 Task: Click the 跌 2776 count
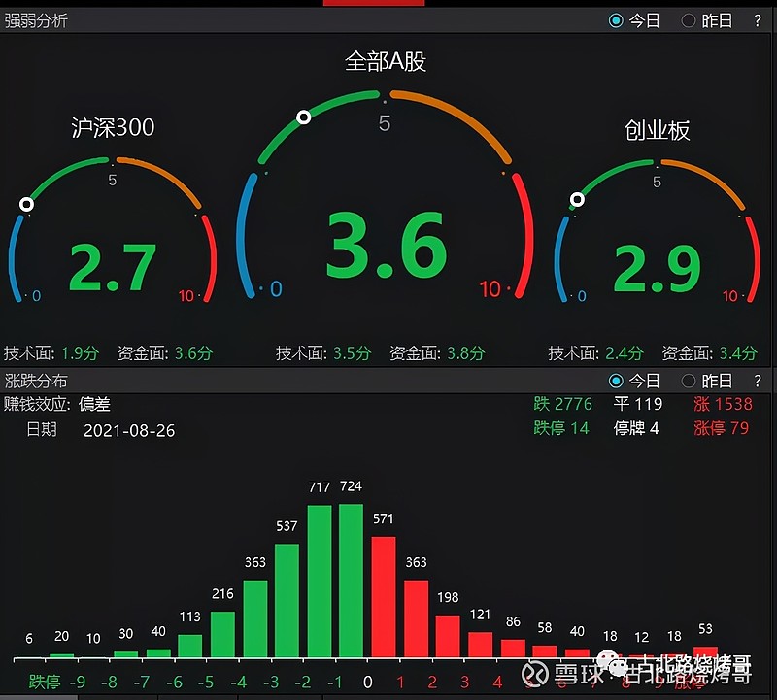pyautogui.click(x=563, y=404)
